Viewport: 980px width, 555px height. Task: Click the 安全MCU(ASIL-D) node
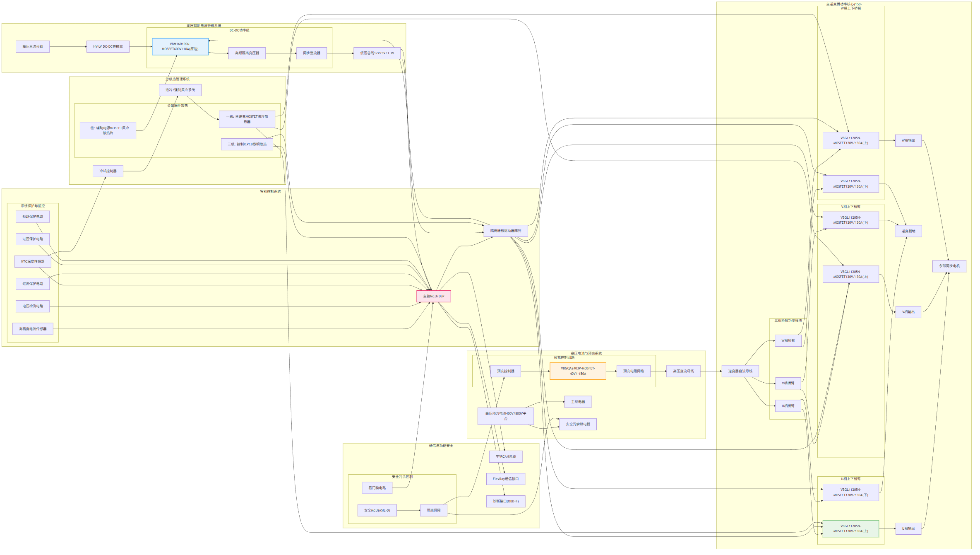(x=377, y=510)
